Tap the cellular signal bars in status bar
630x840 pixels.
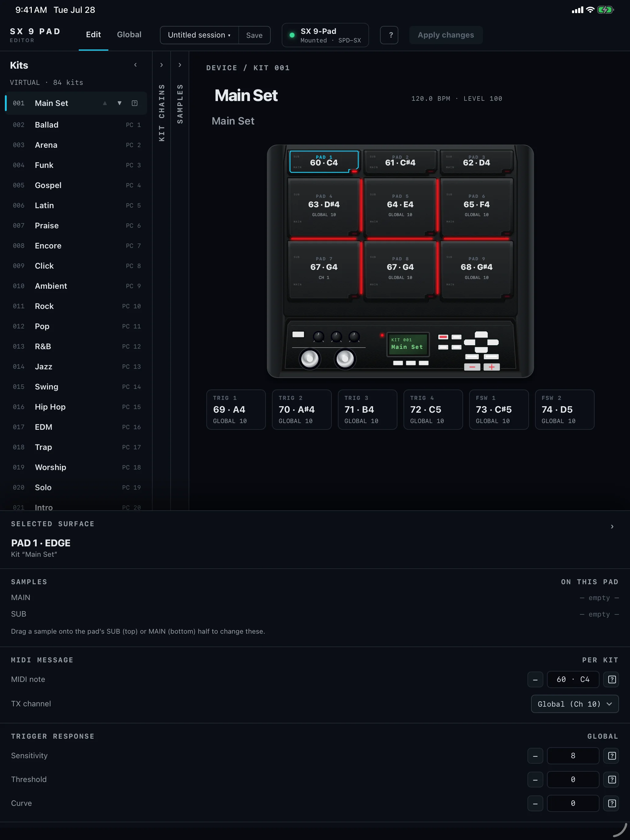point(577,10)
